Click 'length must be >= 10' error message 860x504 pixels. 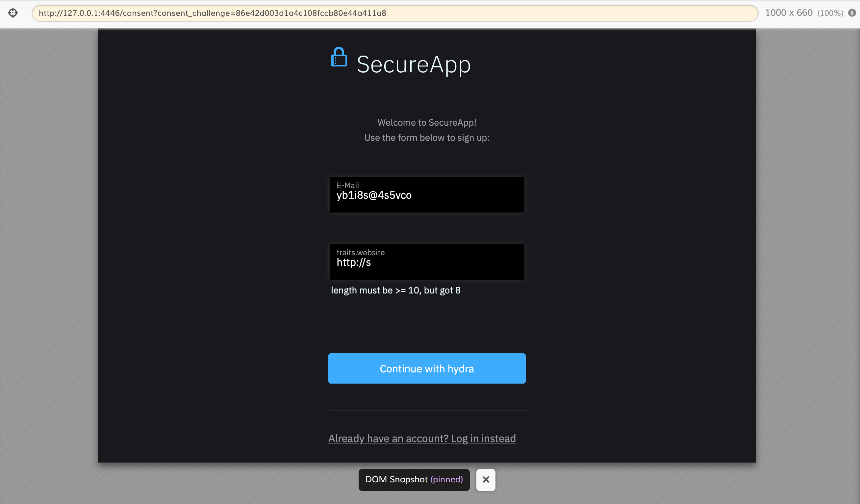tap(395, 290)
